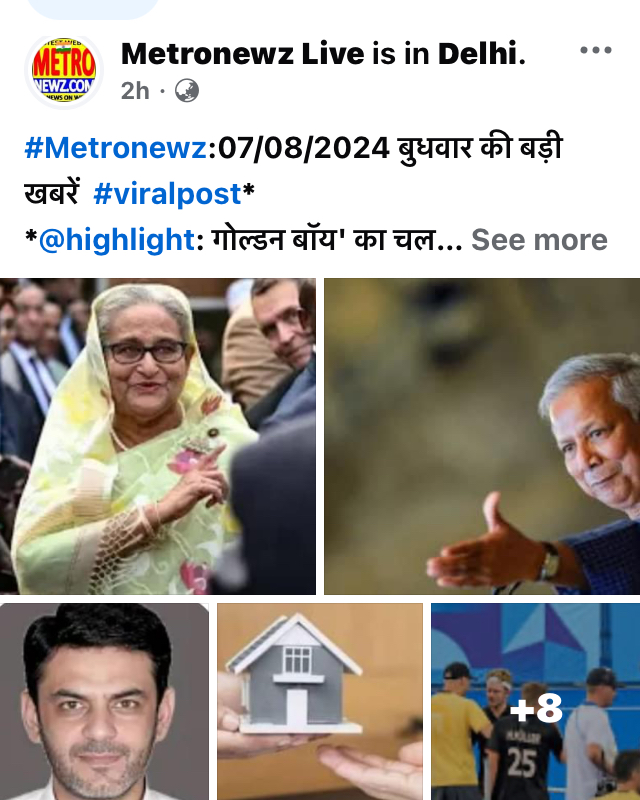The height and width of the screenshot is (800, 640).
Task: Open photo of man extending his hand
Action: pos(482,436)
